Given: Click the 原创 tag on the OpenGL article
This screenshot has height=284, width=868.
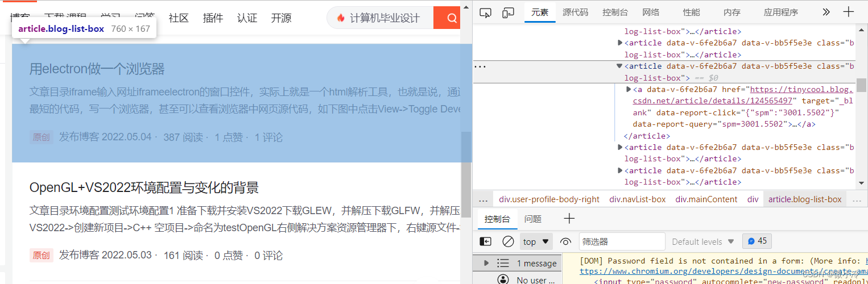Looking at the screenshot, I should (41, 256).
